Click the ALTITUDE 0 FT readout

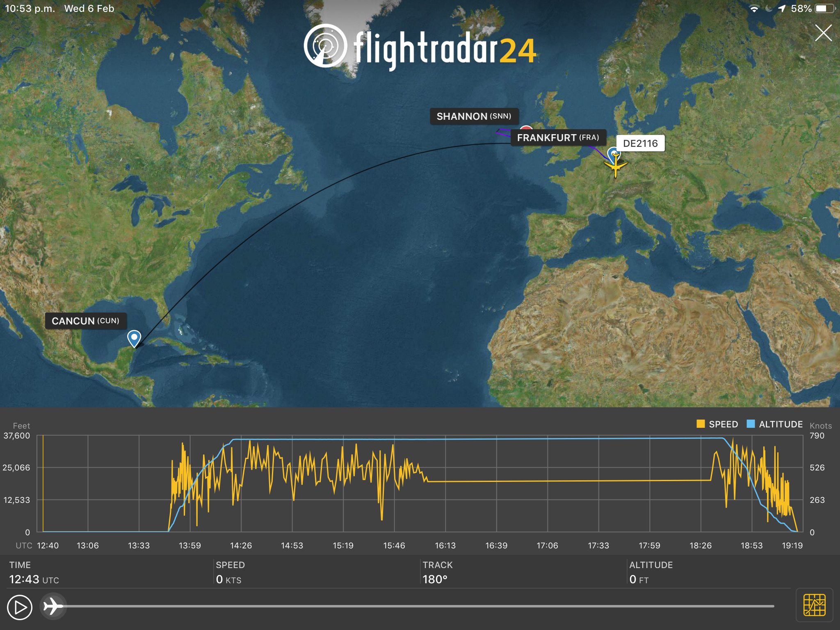[x=639, y=579]
